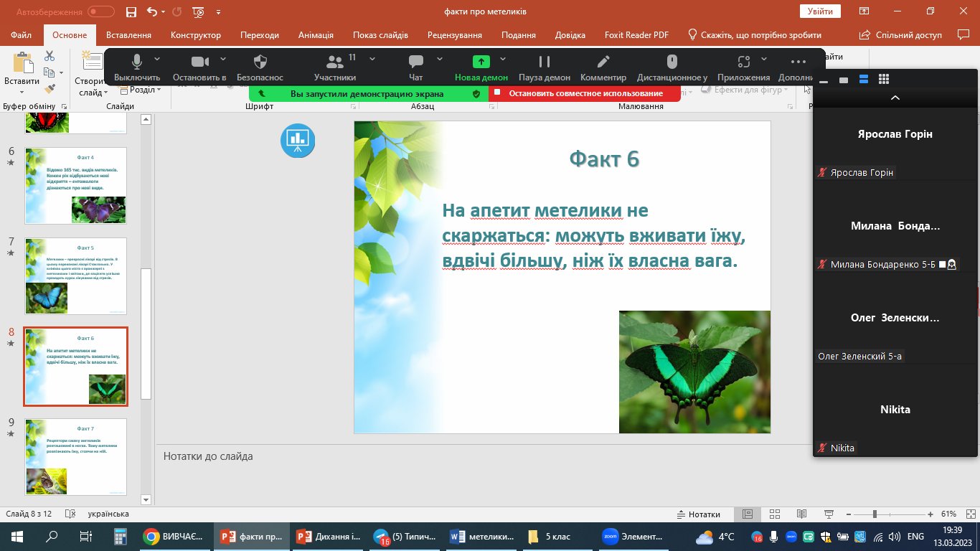Collapse Zoom video panel with chevron

click(895, 98)
